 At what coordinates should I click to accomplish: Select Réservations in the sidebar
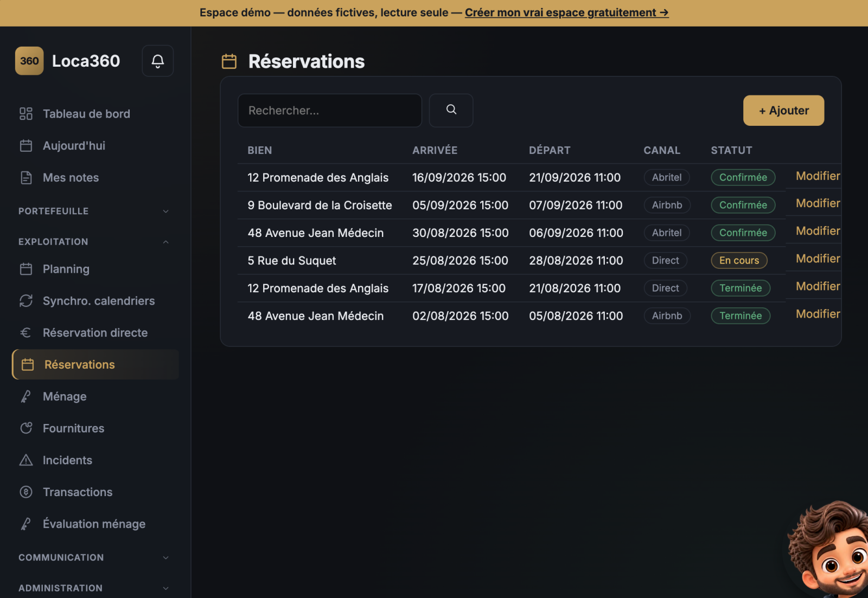pyautogui.click(x=95, y=365)
